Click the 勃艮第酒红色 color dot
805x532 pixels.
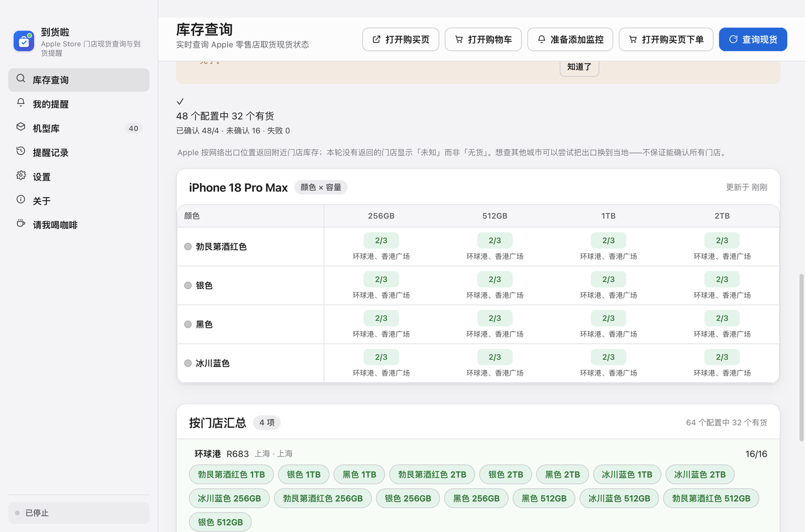click(x=187, y=247)
